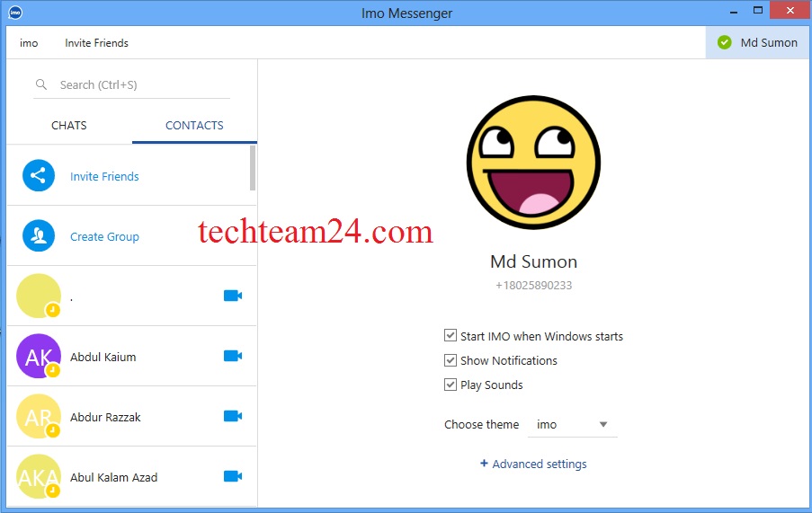Image resolution: width=812 pixels, height=513 pixels.
Task: Start video call with Abdul Kaium
Action: click(x=233, y=356)
